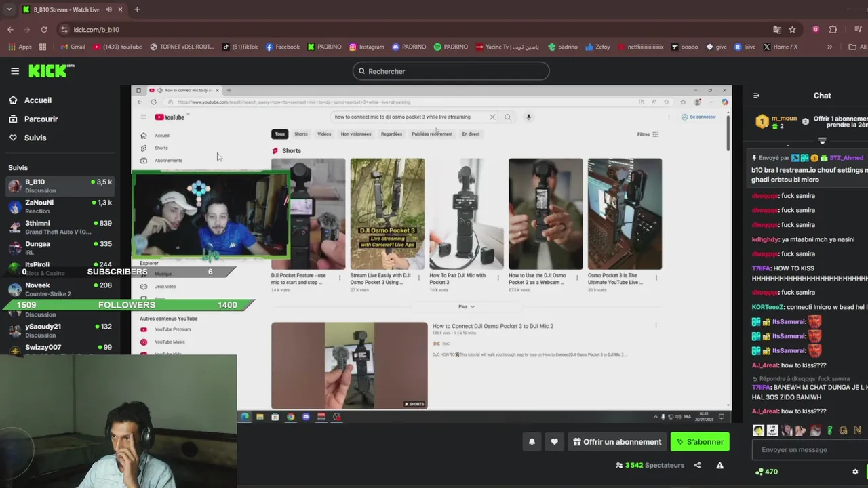Show more bookmarks chevron
The image size is (868, 488).
click(829, 47)
